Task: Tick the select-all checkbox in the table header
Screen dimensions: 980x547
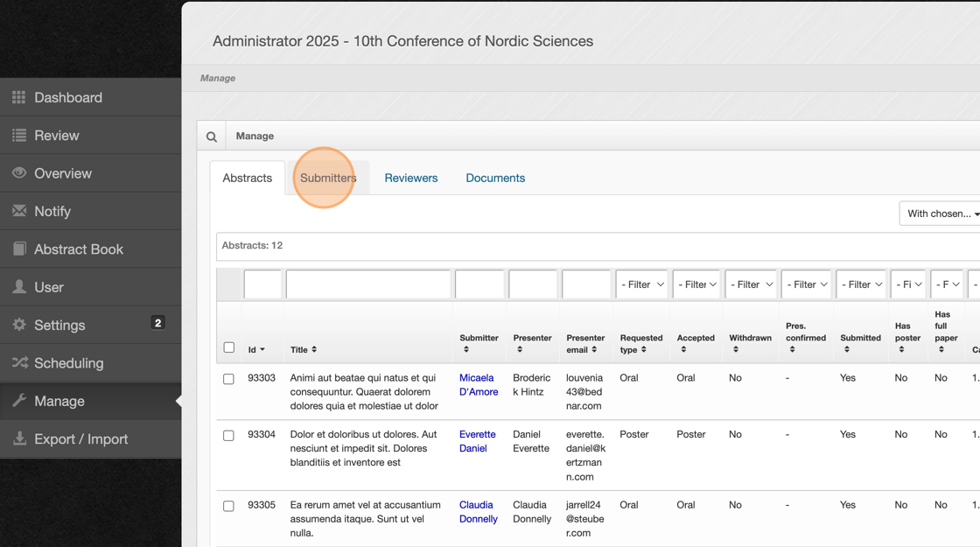Action: click(229, 347)
